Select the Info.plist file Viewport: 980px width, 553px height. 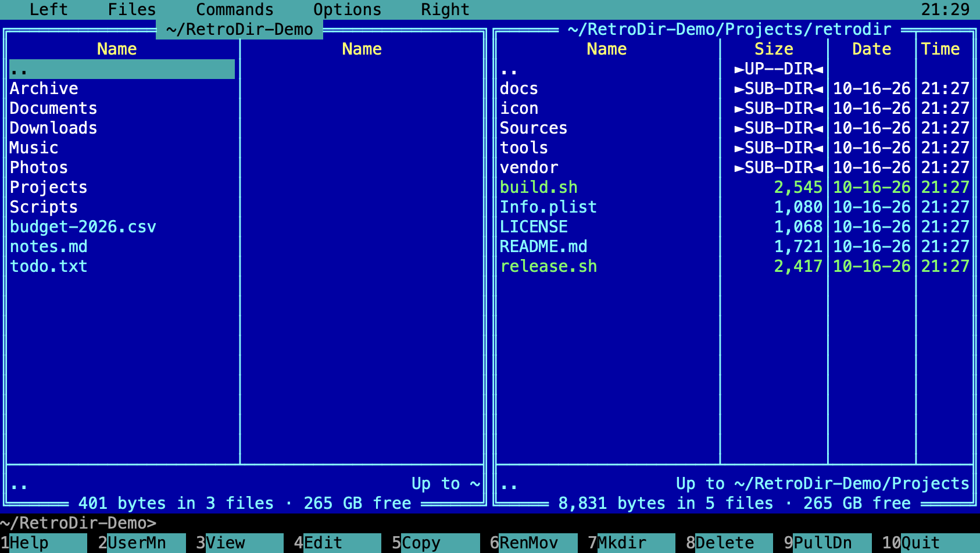click(x=735, y=207)
